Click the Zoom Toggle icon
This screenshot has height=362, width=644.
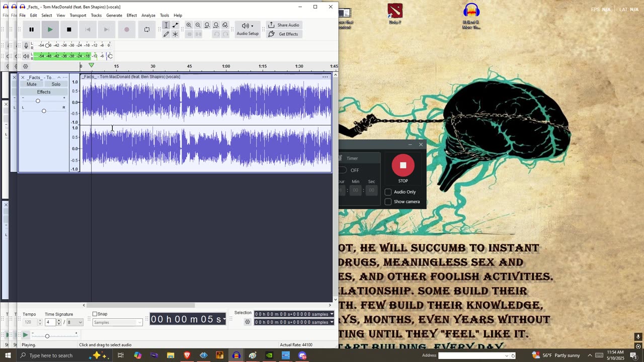pos(225,25)
